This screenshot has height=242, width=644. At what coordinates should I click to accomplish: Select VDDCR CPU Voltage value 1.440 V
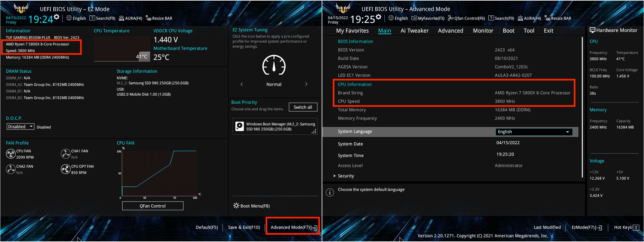pyautogui.click(x=166, y=40)
